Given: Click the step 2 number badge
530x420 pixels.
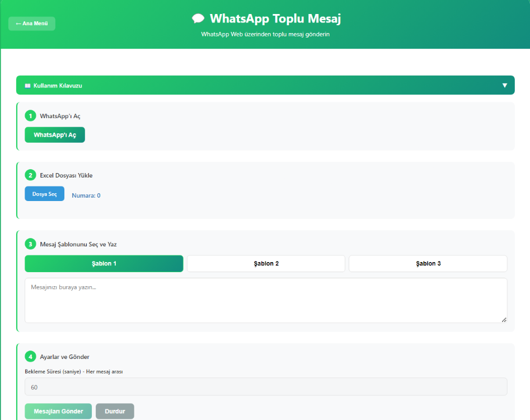Looking at the screenshot, I should [30, 175].
